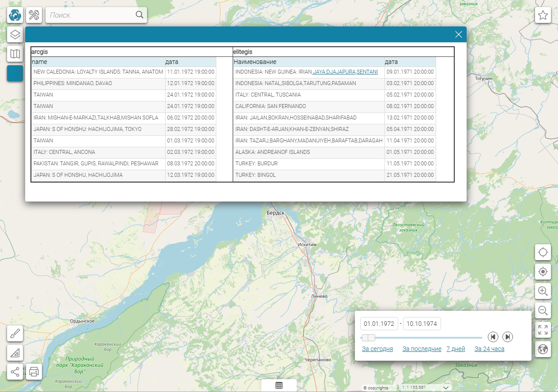Open the attribute table tab at bottom
The image size is (558, 392).
point(279,385)
